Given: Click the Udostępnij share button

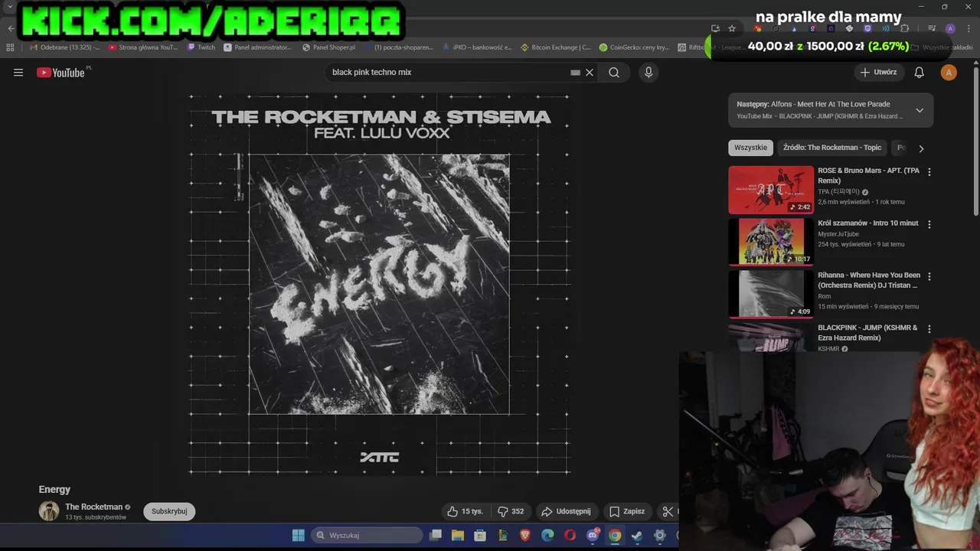Looking at the screenshot, I should 566,511.
